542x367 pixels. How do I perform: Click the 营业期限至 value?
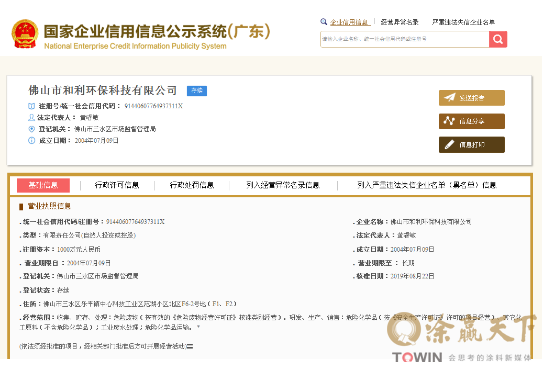pyautogui.click(x=408, y=263)
